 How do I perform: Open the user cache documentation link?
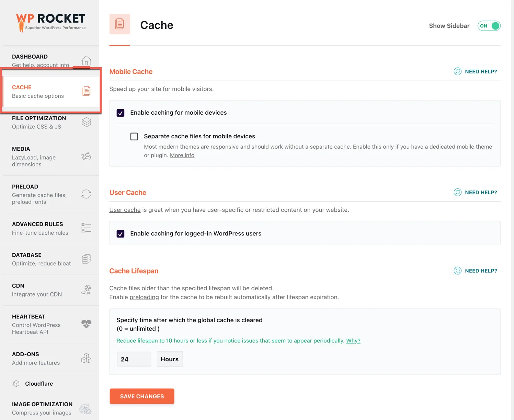tap(125, 210)
